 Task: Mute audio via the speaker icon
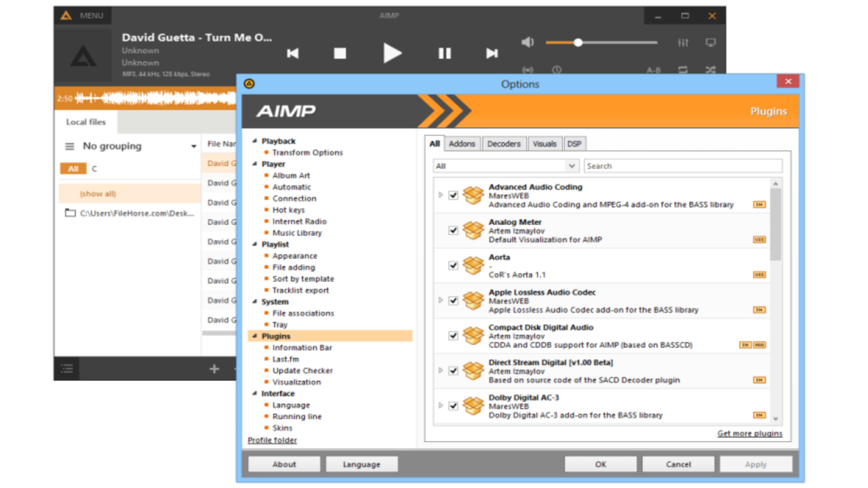(528, 42)
